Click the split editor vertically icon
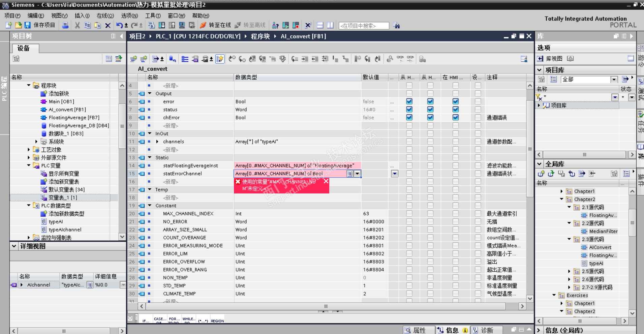644x334 pixels. pyautogui.click(x=330, y=25)
